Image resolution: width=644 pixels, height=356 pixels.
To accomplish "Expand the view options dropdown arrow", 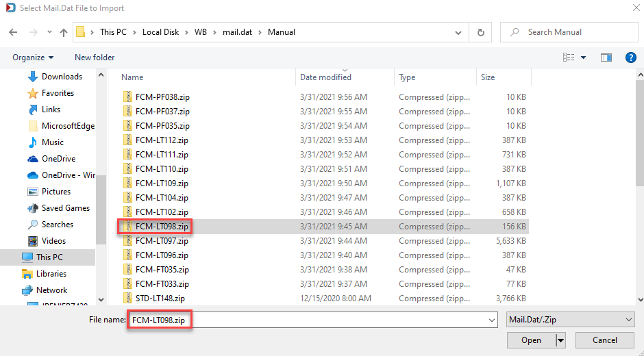I will click(583, 58).
